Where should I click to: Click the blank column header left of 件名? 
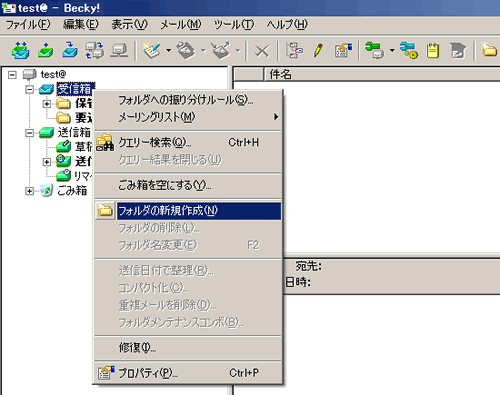pos(248,74)
